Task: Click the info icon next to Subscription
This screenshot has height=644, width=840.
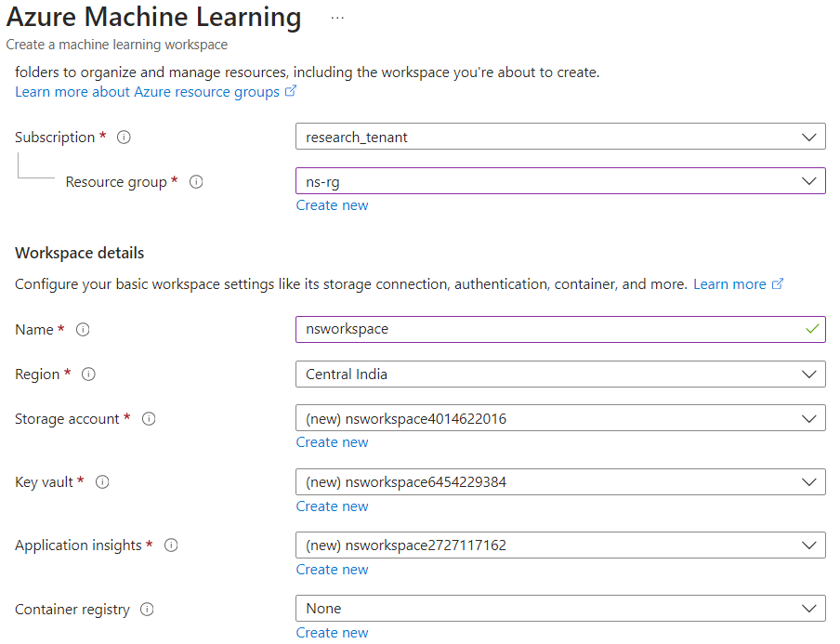Action: (x=124, y=138)
